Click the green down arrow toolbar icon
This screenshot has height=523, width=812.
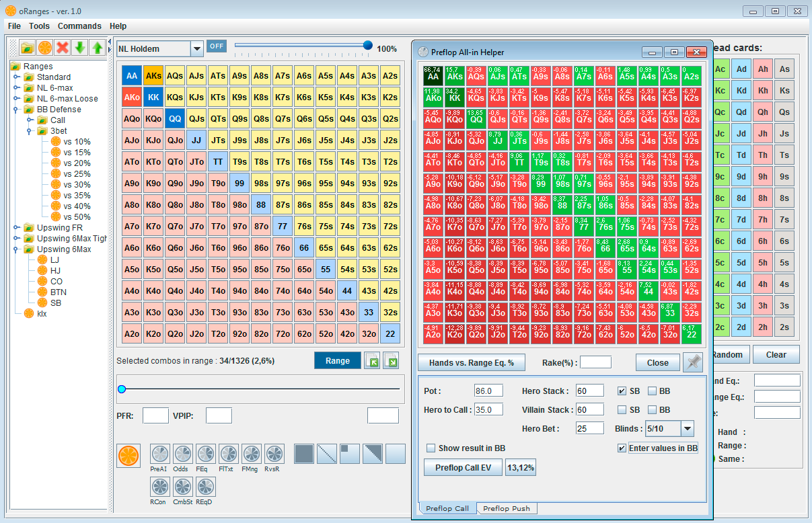pos(80,48)
